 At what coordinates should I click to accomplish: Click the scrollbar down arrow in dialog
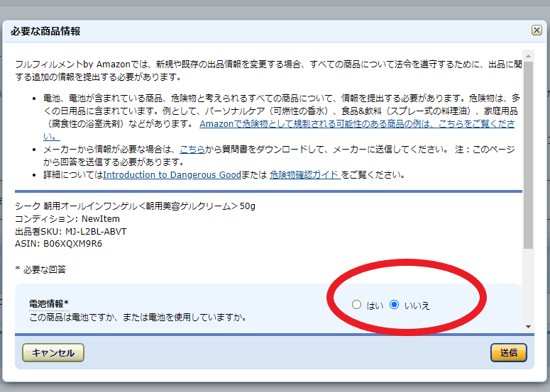(528, 327)
